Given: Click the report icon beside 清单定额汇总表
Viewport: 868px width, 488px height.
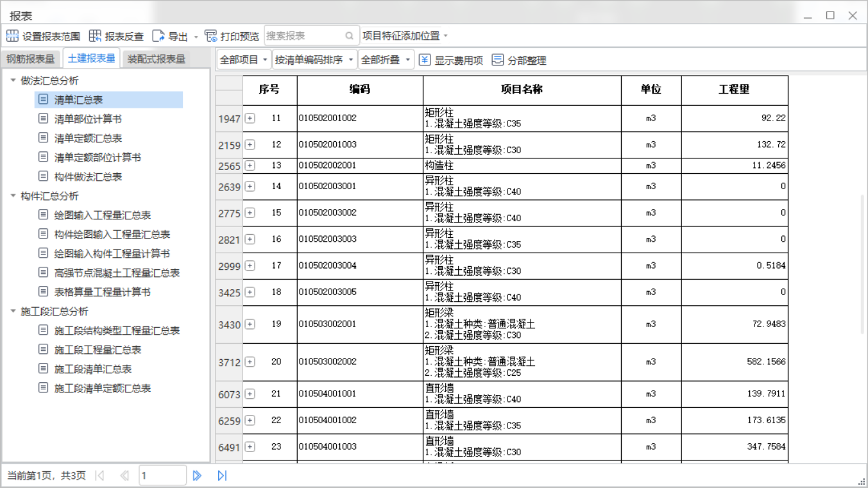Looking at the screenshot, I should pyautogui.click(x=43, y=138).
